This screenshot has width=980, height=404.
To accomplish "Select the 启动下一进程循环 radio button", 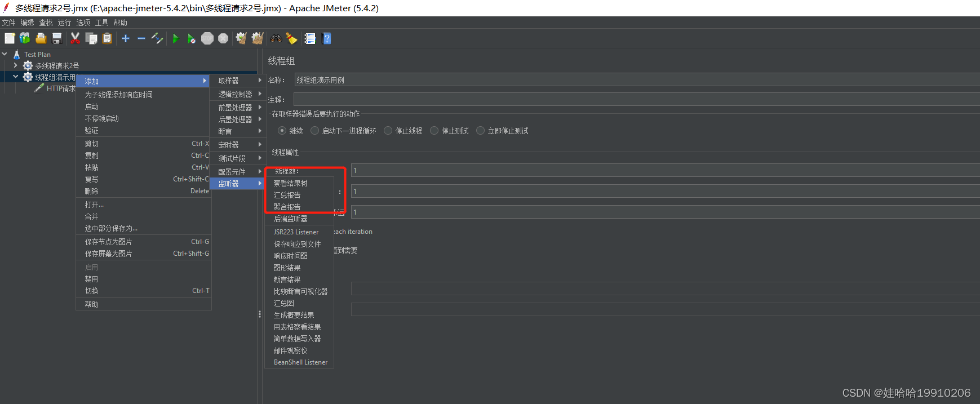I will point(315,130).
